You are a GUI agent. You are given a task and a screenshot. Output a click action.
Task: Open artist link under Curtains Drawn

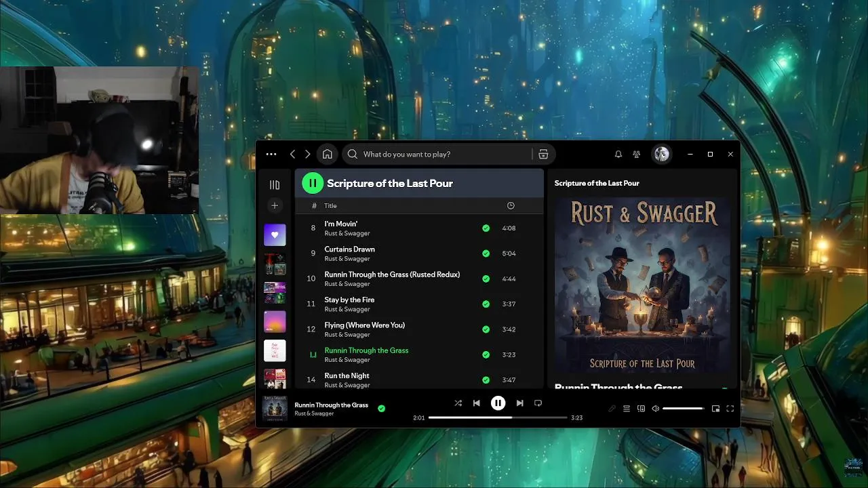[347, 259]
